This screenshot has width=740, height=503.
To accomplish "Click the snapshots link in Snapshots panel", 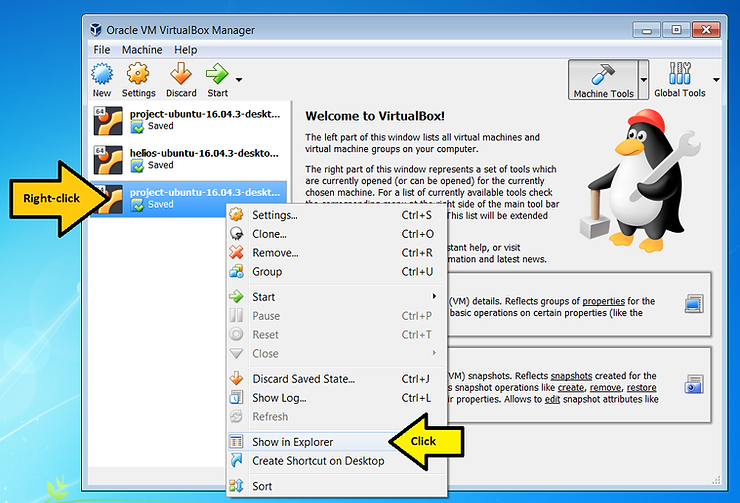I will [x=571, y=376].
